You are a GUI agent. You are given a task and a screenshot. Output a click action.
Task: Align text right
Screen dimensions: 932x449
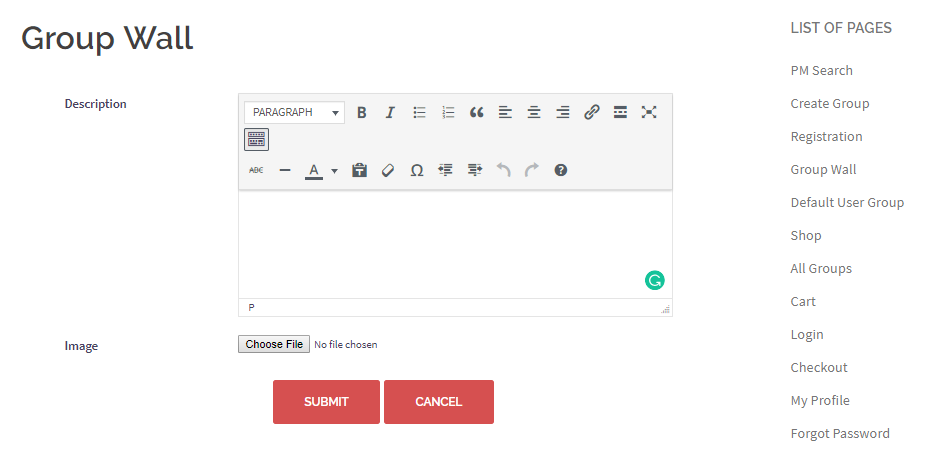pyautogui.click(x=563, y=112)
